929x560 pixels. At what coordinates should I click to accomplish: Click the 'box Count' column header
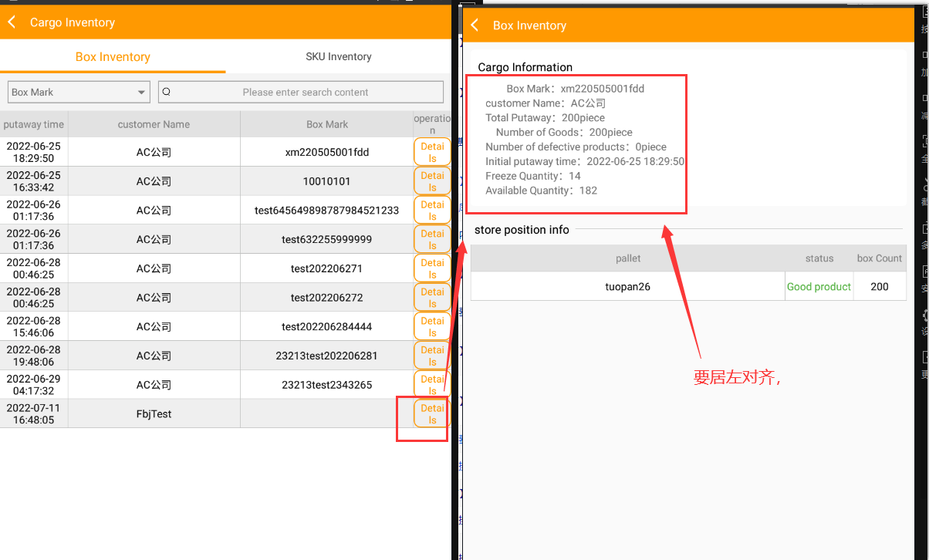(879, 258)
